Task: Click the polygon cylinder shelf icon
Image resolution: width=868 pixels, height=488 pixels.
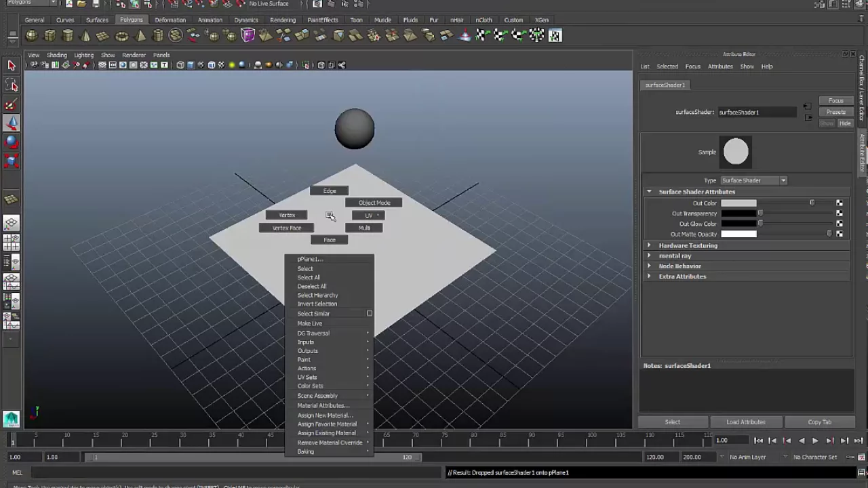Action: [x=68, y=36]
